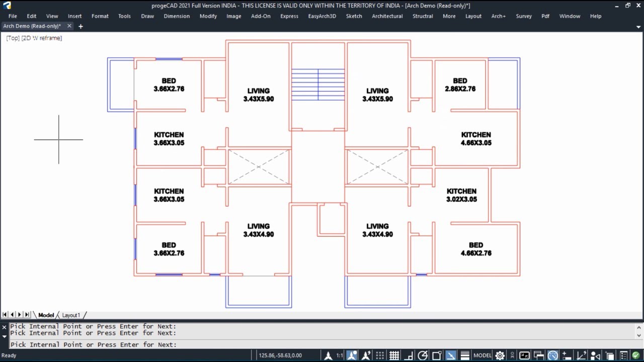Click annotation auto-scale lightning icon
Viewport: 644px width, 362px height.
(366, 355)
